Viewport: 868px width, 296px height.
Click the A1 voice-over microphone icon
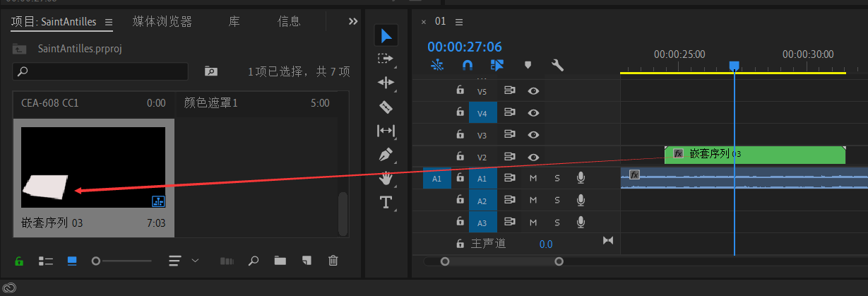point(581,179)
